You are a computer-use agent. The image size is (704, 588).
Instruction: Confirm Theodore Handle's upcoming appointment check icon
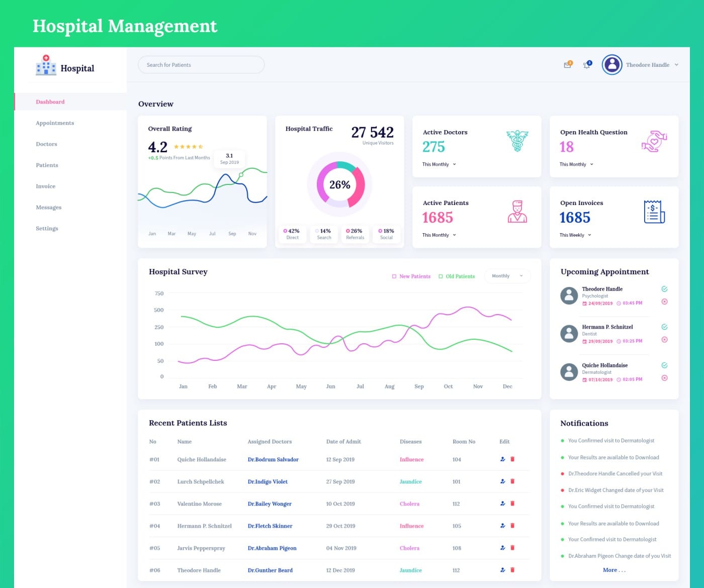click(x=664, y=289)
